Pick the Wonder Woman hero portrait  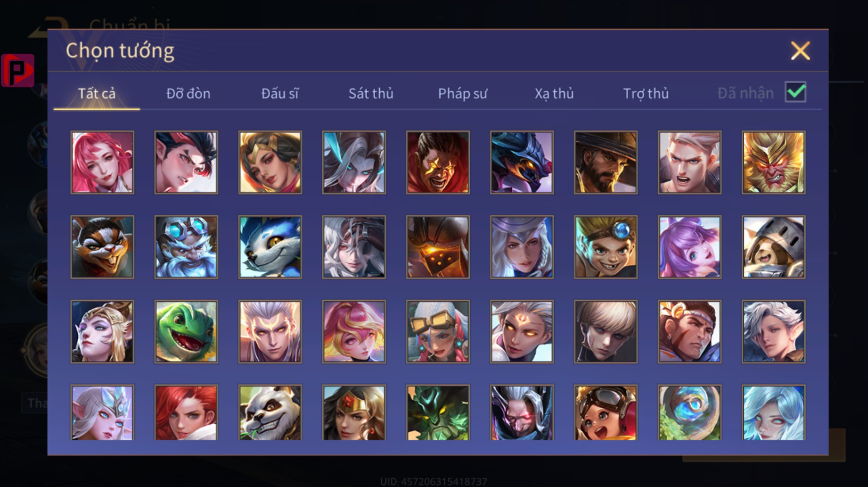[x=354, y=412]
